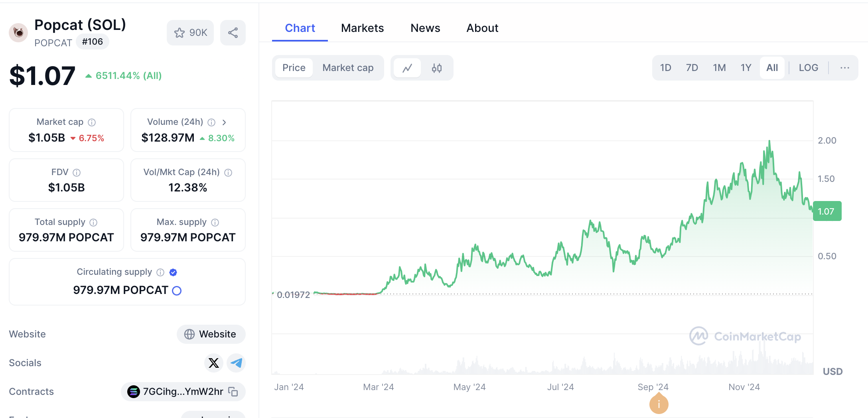Viewport: 868px width, 418px height.
Task: Click the orange event marker near Sep '24
Action: click(x=659, y=404)
